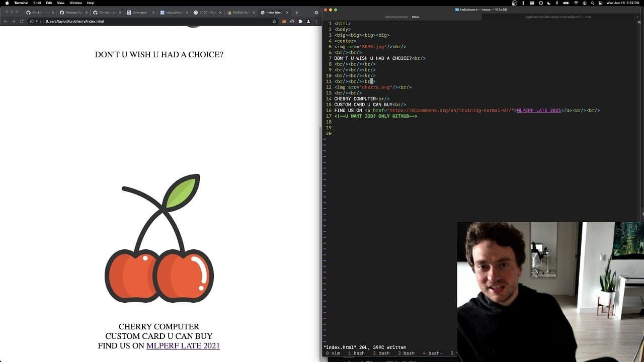This screenshot has width=644, height=362.
Task: Click the 3090.jpg source in vim line 5
Action: click(x=373, y=47)
